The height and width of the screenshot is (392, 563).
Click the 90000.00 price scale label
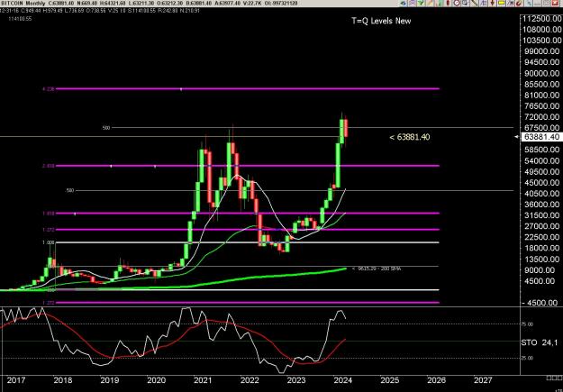(x=540, y=73)
